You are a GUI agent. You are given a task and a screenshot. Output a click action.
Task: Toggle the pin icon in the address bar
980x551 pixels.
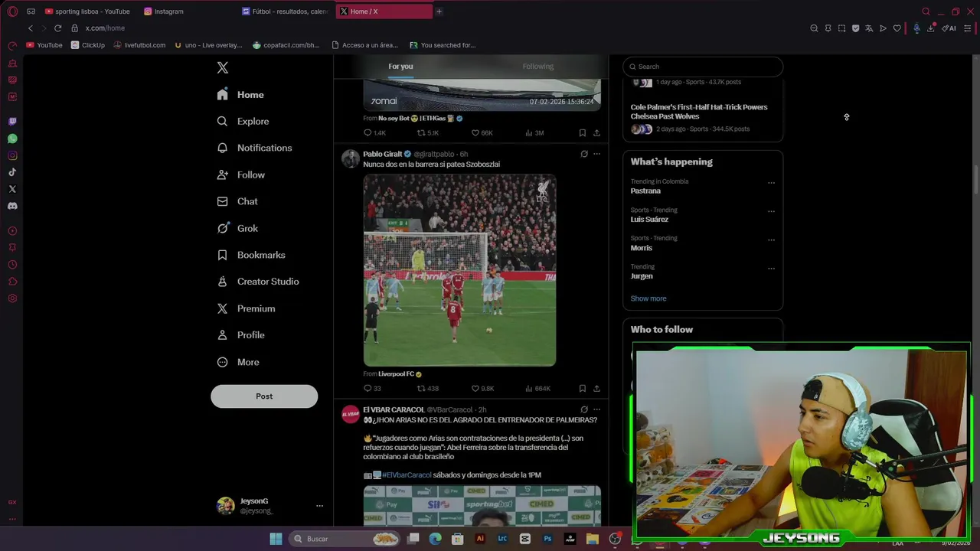[828, 28]
